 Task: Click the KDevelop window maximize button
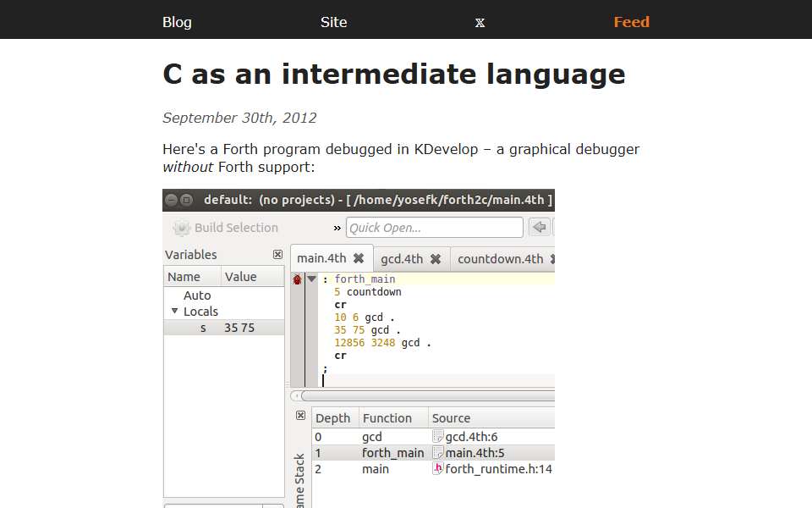tap(186, 200)
